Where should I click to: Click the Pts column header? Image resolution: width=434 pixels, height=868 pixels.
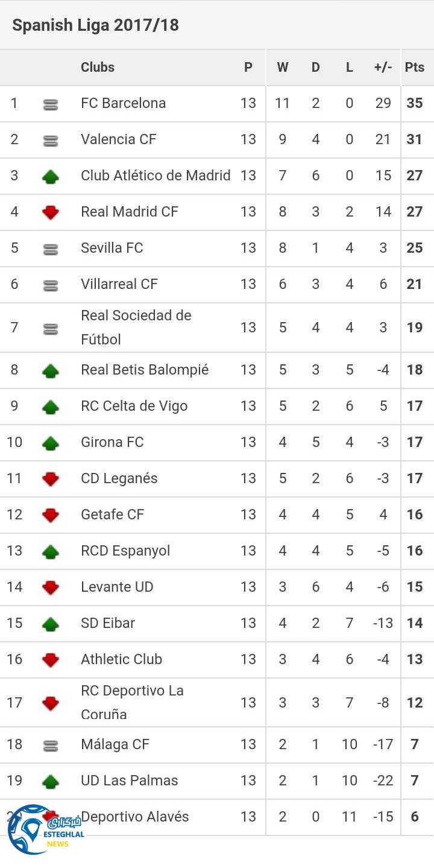415,68
